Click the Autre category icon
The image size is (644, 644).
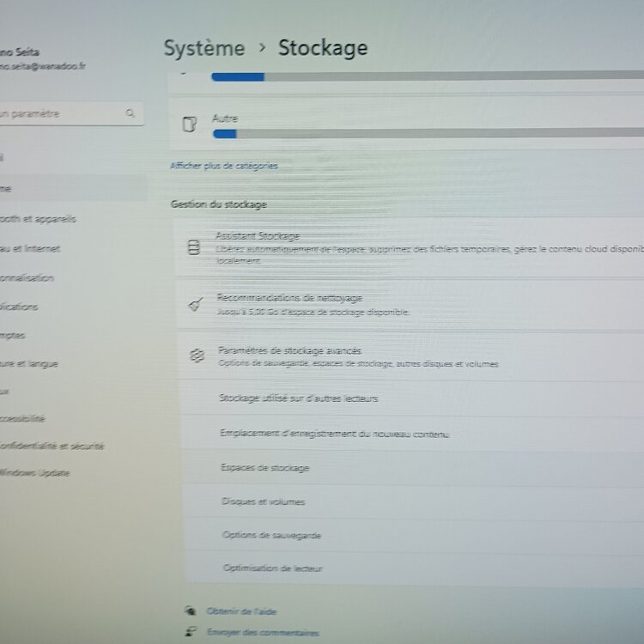190,125
